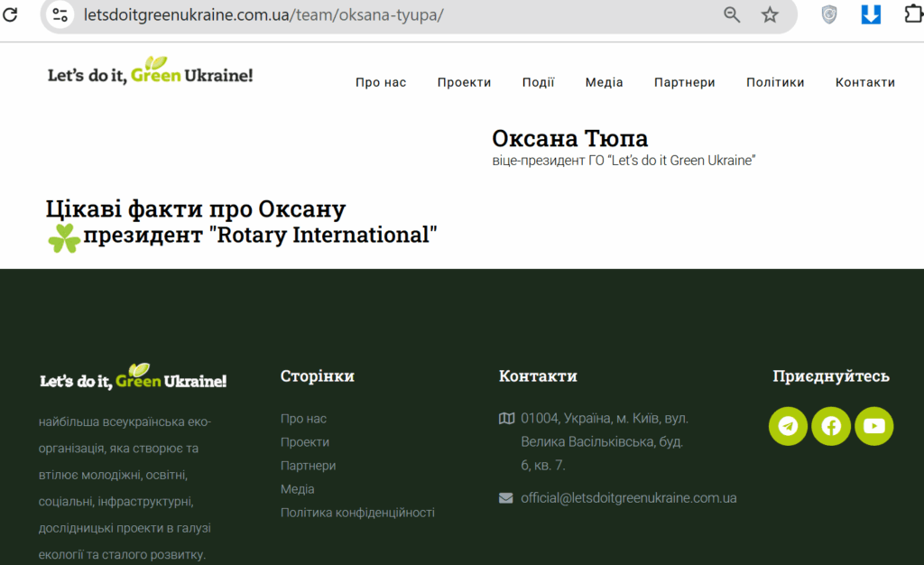This screenshot has width=924, height=565.
Task: Follow the footer Про нас link
Action: pos(303,419)
